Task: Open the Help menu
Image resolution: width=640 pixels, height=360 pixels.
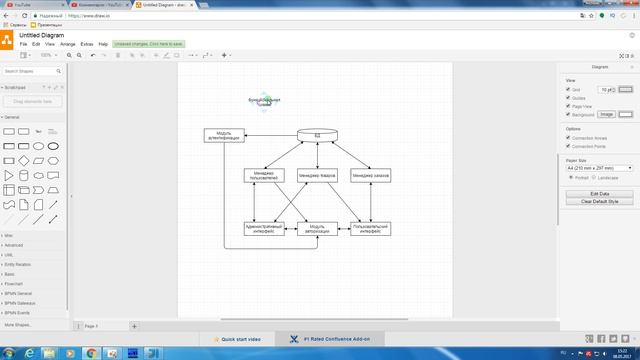Action: pos(103,44)
